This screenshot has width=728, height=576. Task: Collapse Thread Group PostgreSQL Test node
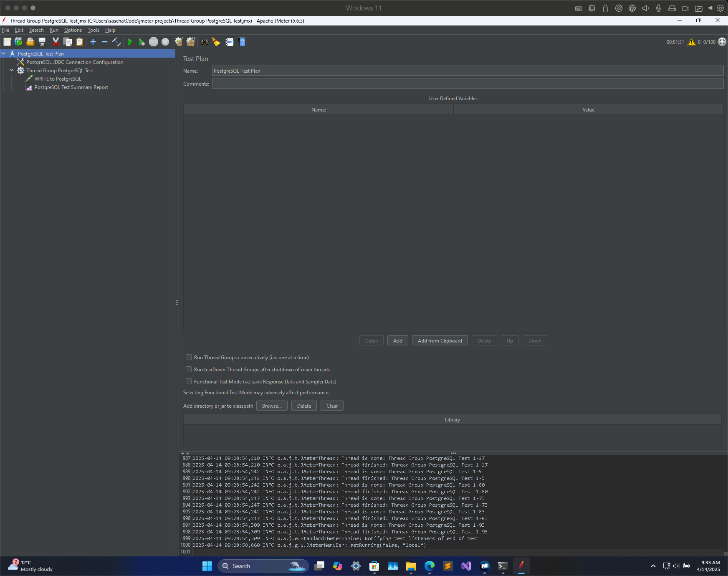pyautogui.click(x=12, y=70)
